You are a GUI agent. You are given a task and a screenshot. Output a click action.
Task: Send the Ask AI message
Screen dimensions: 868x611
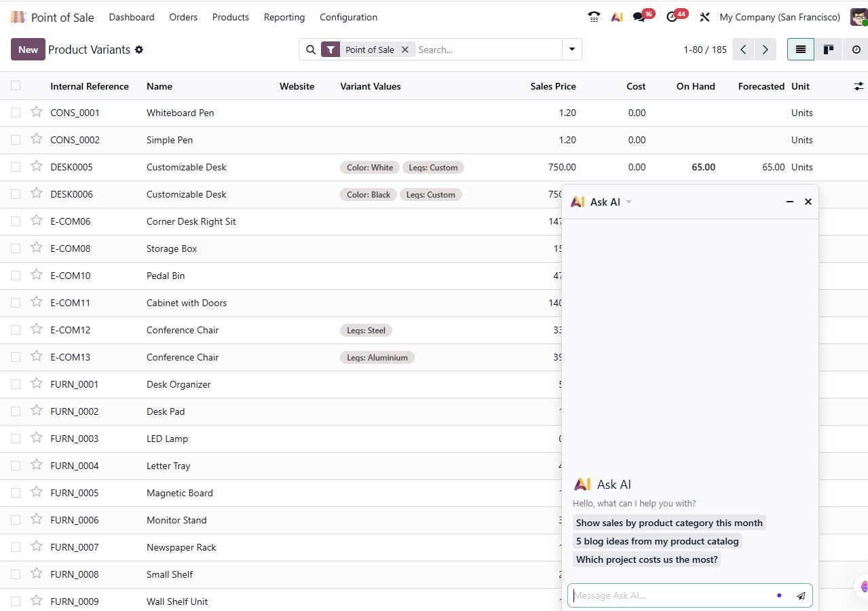(x=801, y=596)
